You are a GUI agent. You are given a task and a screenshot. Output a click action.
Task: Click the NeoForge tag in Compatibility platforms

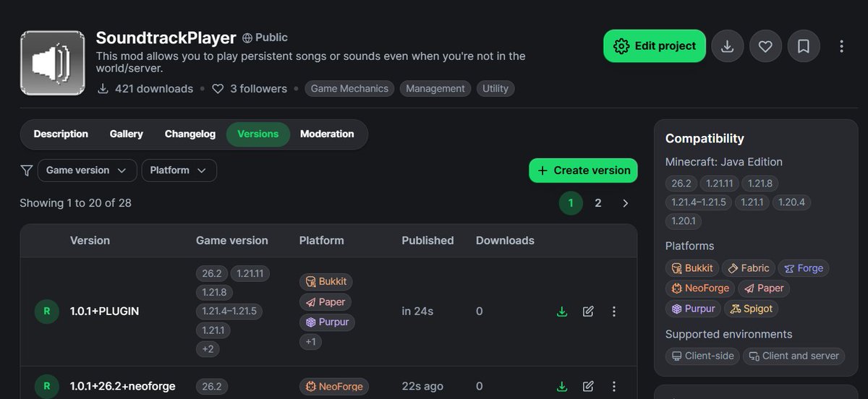pos(699,288)
